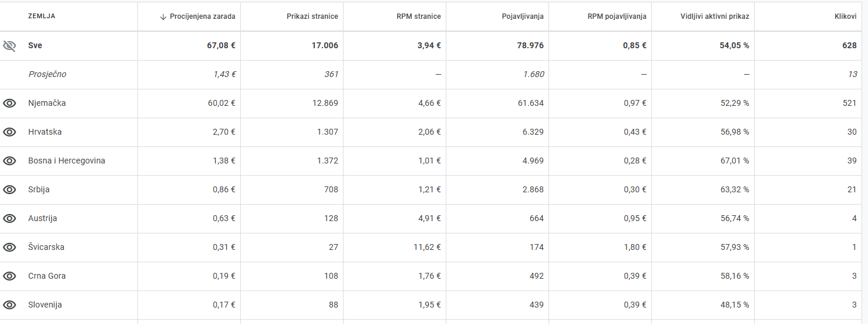
Task: Sort table by RPM stranice header
Action: coord(419,16)
